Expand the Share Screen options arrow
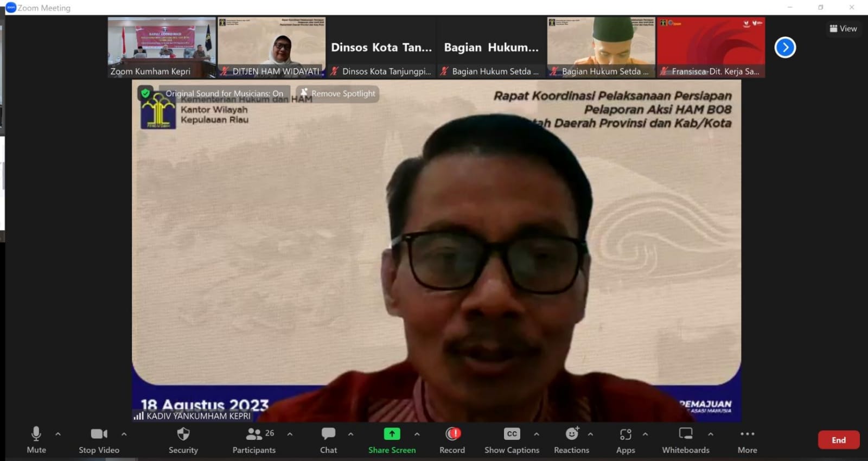 pyautogui.click(x=417, y=434)
